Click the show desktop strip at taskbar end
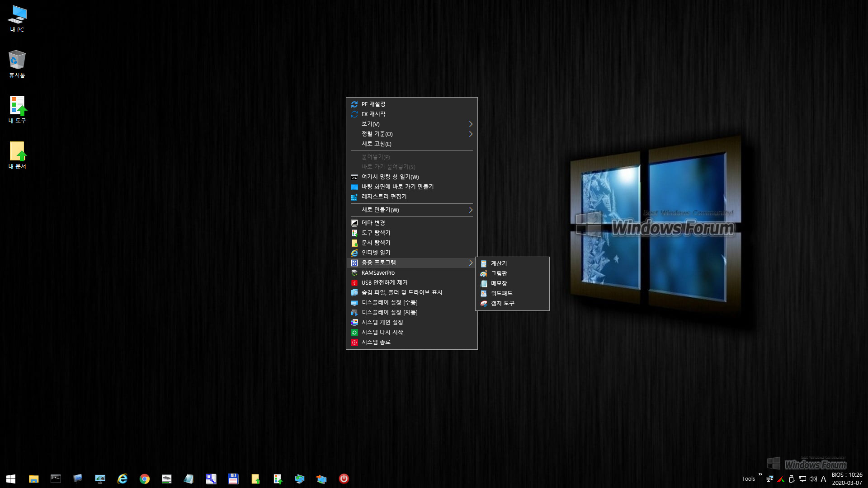The height and width of the screenshot is (488, 868). pyautogui.click(x=866, y=479)
